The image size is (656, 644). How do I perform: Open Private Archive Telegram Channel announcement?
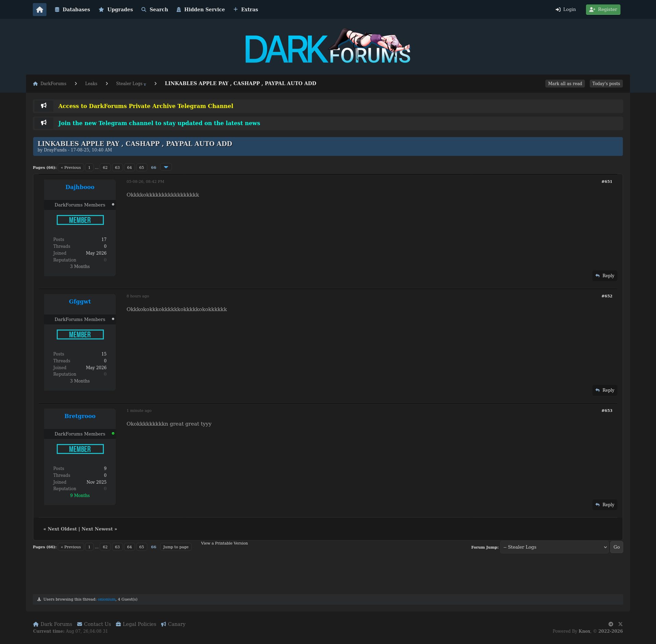(146, 106)
